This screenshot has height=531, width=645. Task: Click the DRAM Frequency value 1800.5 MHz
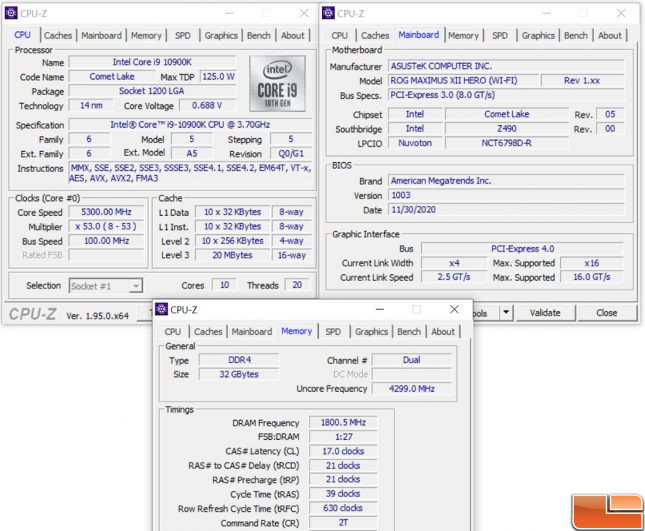click(343, 422)
